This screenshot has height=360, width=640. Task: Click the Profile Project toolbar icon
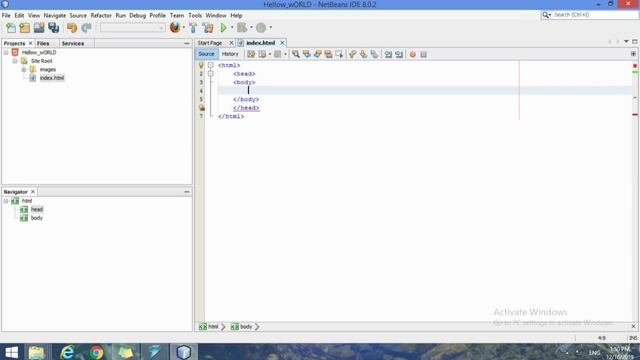[x=261, y=28]
